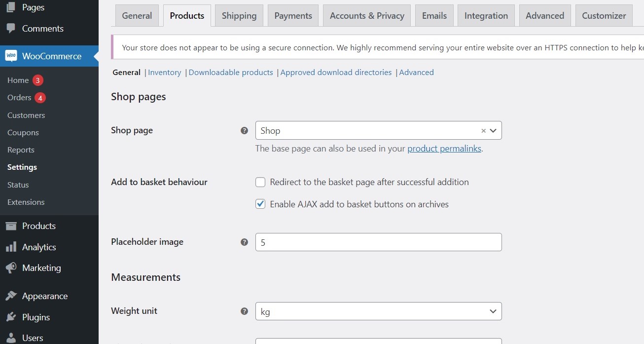Follow the product permalinks link
This screenshot has width=644, height=344.
(x=444, y=149)
